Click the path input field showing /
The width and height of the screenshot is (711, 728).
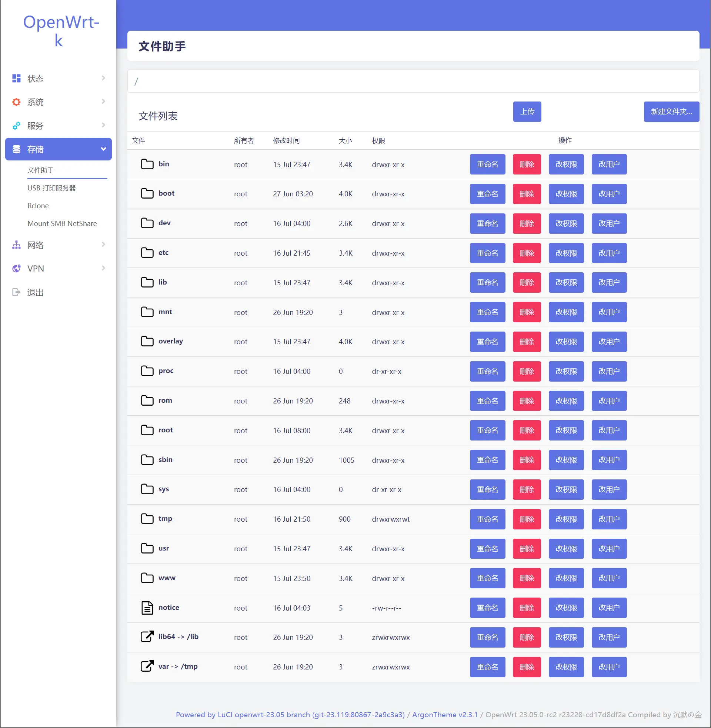coord(413,82)
